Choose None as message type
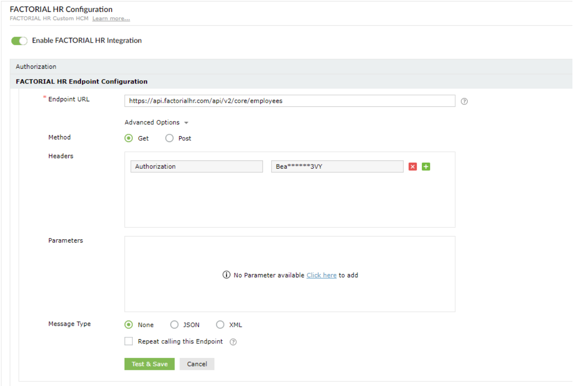The image size is (588, 386). pyautogui.click(x=129, y=325)
